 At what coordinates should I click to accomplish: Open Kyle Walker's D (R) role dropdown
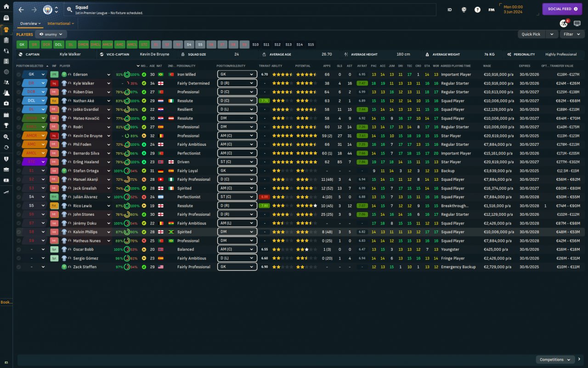click(x=237, y=83)
